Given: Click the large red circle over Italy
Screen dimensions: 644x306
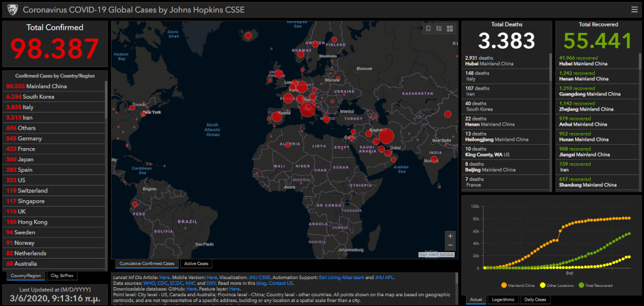Looking at the screenshot, I should (308, 110).
